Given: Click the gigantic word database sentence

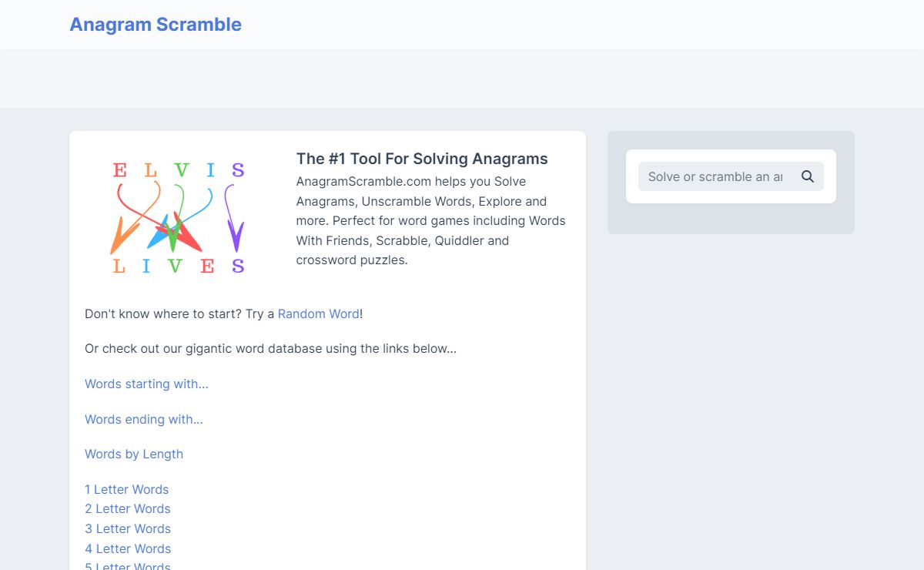Looking at the screenshot, I should pyautogui.click(x=271, y=348).
